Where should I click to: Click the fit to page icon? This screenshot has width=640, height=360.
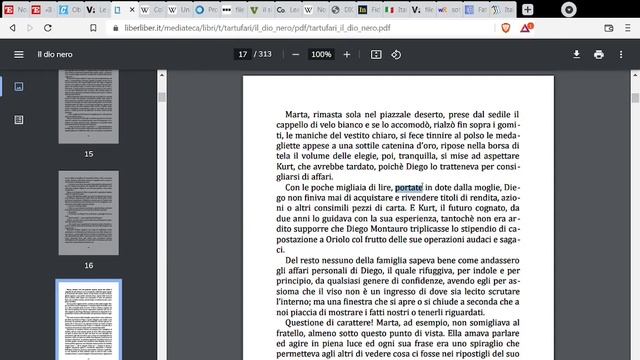(376, 55)
